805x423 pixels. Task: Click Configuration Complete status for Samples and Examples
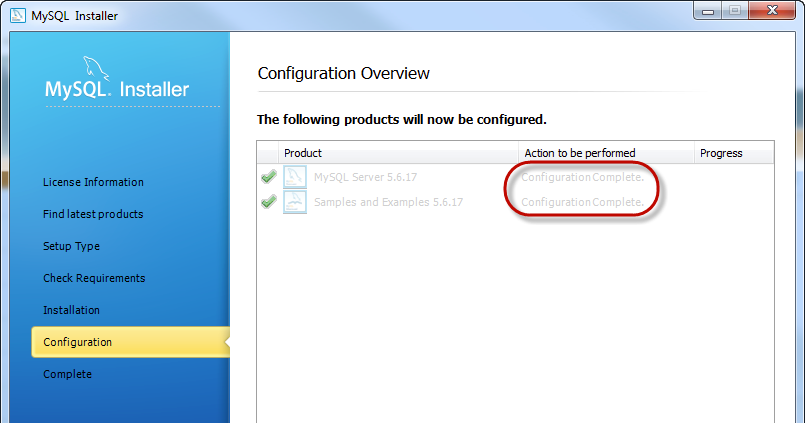[582, 202]
